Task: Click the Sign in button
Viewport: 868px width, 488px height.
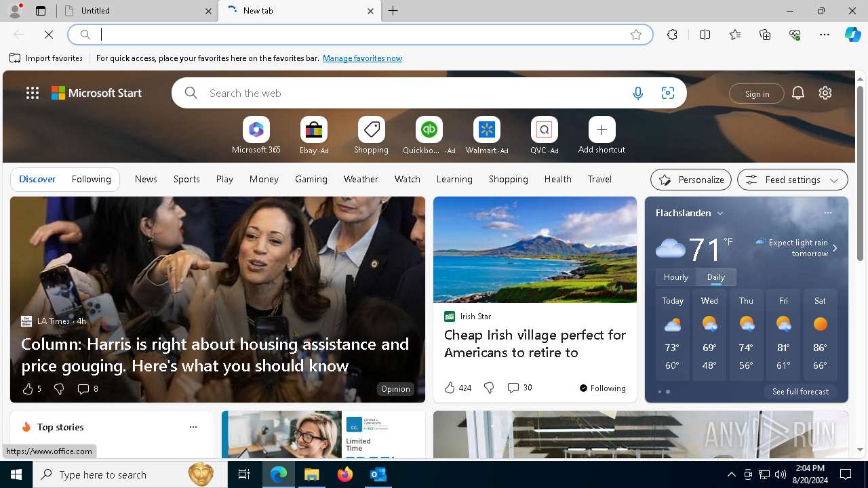Action: click(x=757, y=94)
